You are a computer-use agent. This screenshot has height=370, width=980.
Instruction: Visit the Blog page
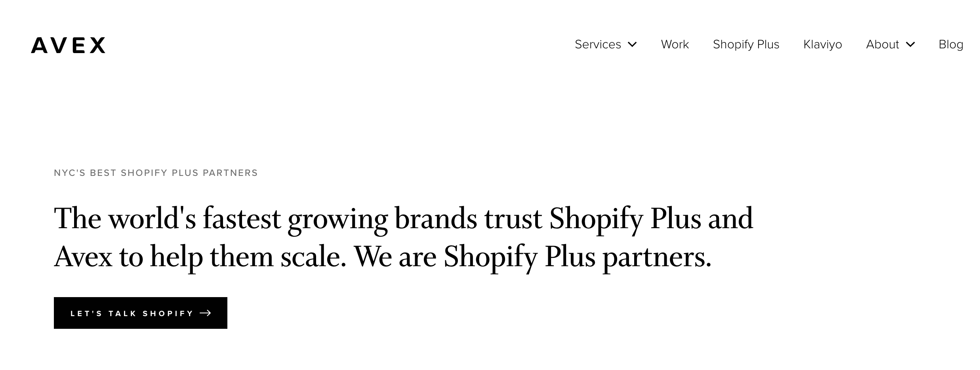pyautogui.click(x=951, y=44)
